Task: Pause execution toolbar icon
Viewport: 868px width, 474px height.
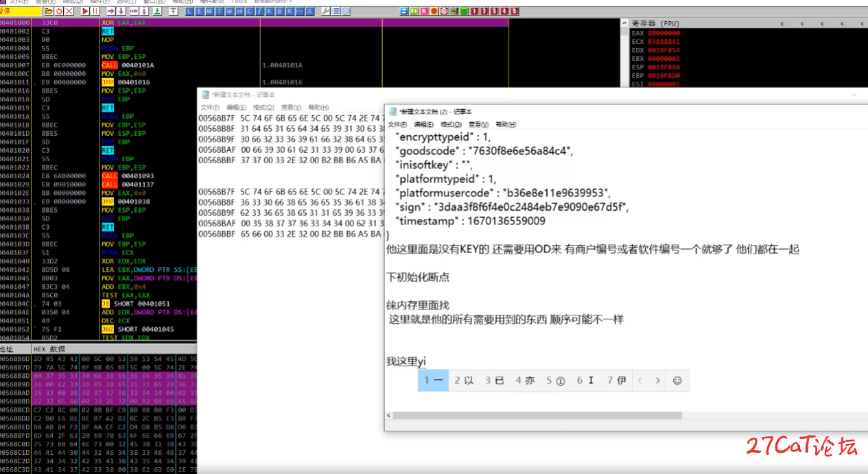Action: pyautogui.click(x=95, y=11)
